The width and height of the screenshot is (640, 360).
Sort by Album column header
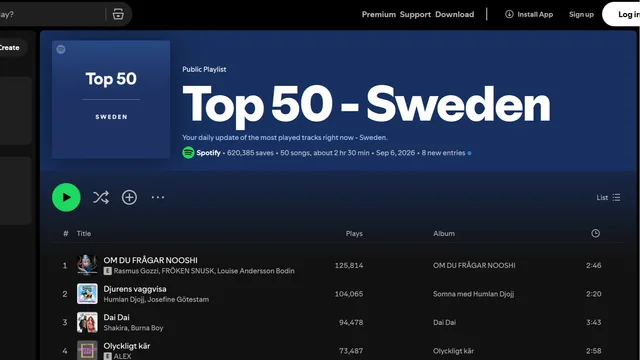(444, 233)
